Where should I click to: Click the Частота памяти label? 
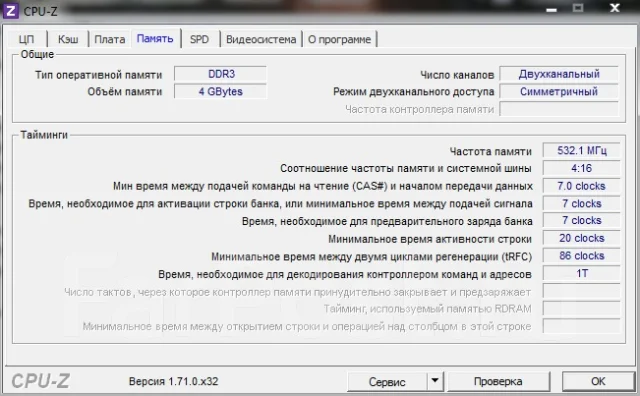click(x=490, y=151)
